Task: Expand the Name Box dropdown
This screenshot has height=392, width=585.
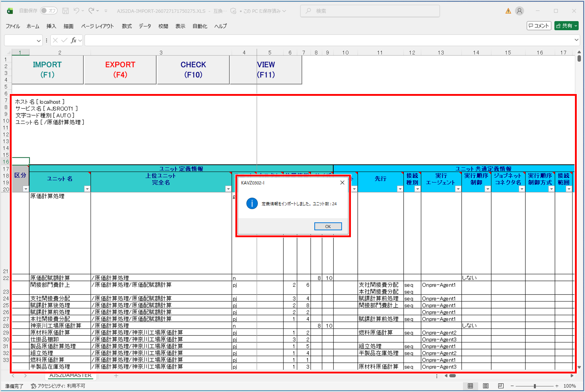Action: 38,40
